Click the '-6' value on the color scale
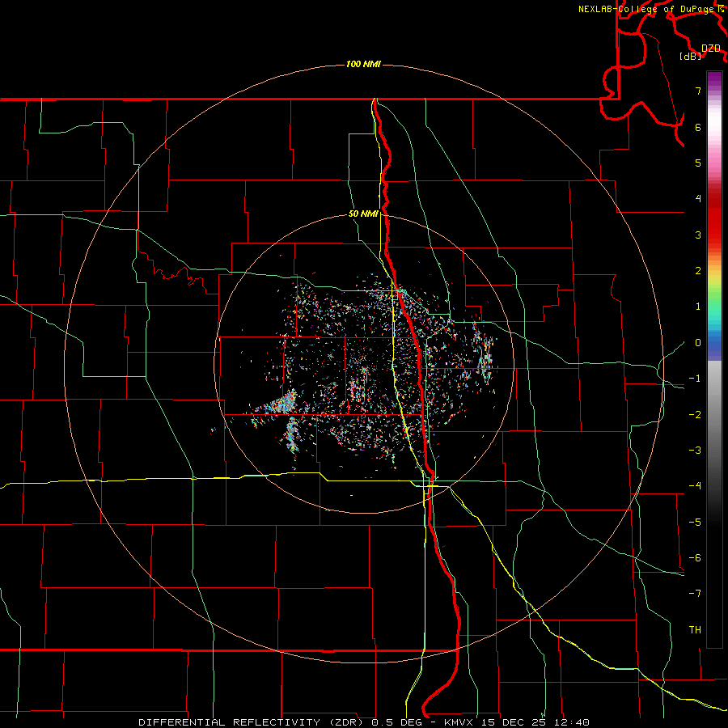The width and height of the screenshot is (728, 728). (695, 558)
